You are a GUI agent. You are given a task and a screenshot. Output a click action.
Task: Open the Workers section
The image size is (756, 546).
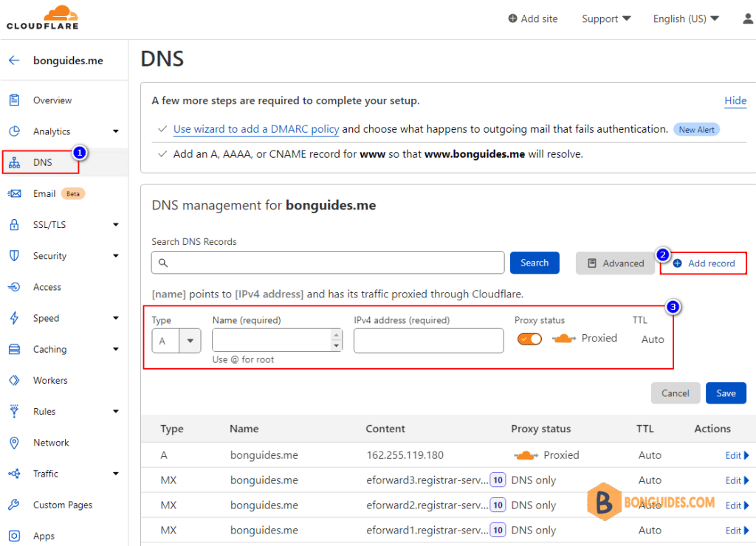50,380
